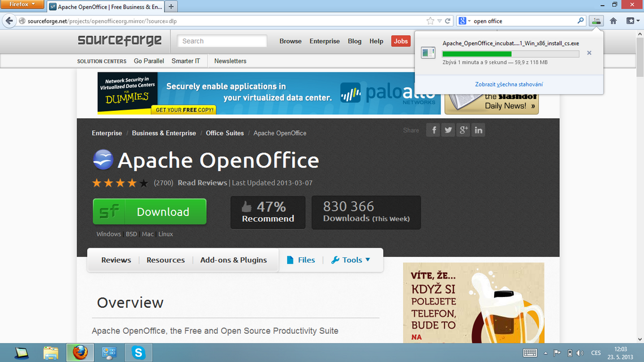The width and height of the screenshot is (644, 362).
Task: Open the bookmarks menu dropdown button
Action: pos(631,21)
